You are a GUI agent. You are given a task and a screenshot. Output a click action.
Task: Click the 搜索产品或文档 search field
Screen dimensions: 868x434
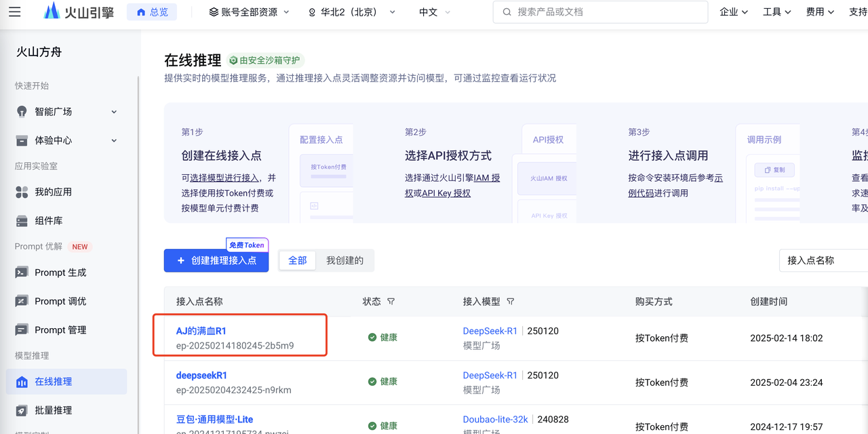tap(604, 12)
